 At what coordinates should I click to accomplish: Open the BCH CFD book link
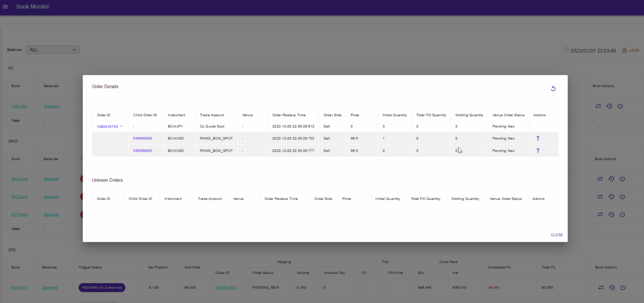(19, 287)
